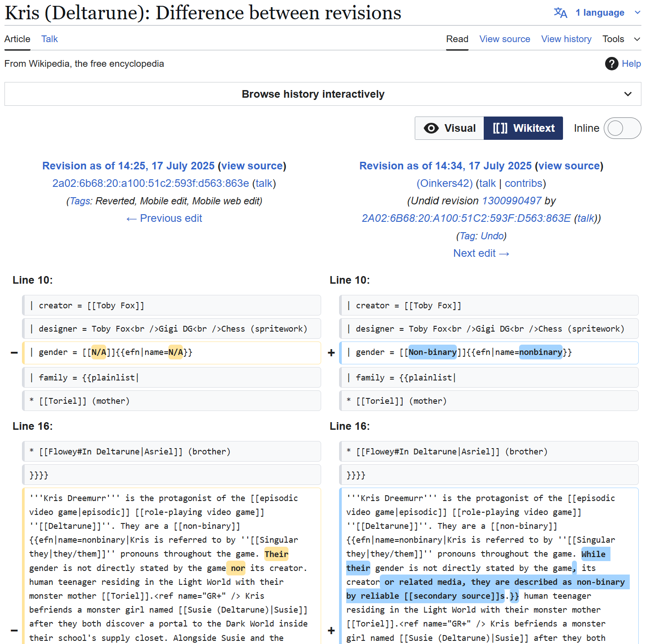Click the Tags link under old revision
The image size is (649, 644).
(x=80, y=201)
